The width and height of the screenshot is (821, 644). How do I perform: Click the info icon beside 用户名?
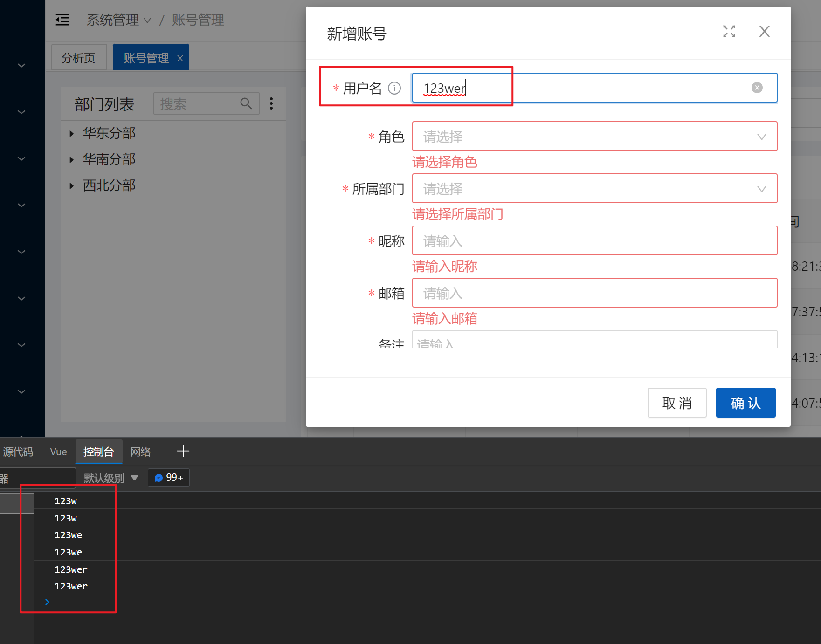point(394,88)
